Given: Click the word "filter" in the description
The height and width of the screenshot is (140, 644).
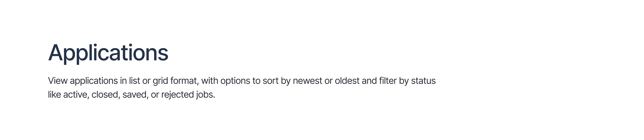Looking at the screenshot, I should tap(388, 81).
